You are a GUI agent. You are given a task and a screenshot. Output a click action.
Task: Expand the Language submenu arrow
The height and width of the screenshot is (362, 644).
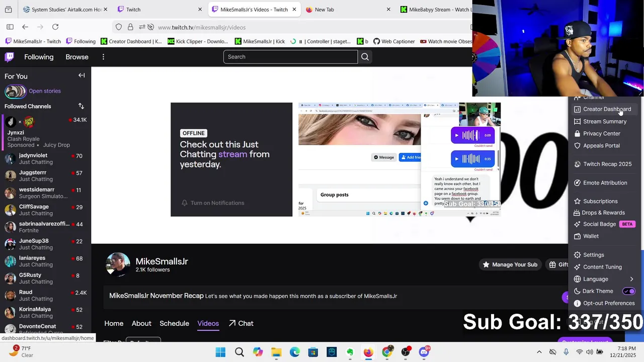631,279
